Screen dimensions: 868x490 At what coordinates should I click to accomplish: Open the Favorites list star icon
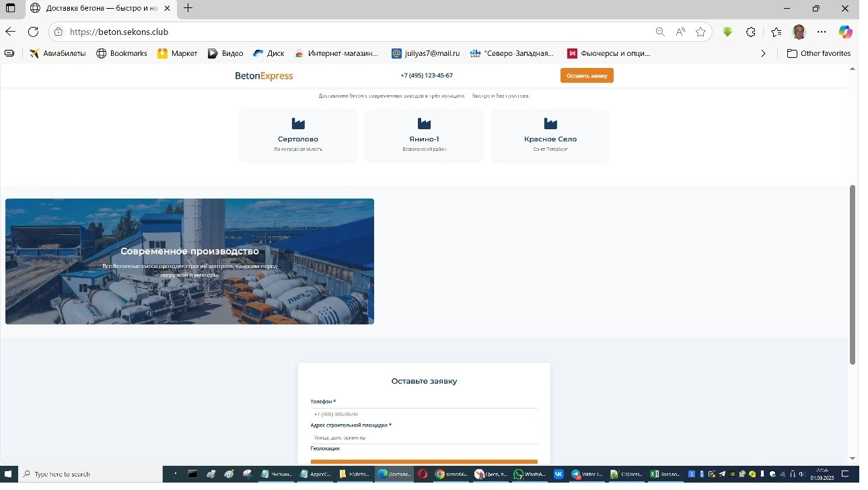click(776, 32)
